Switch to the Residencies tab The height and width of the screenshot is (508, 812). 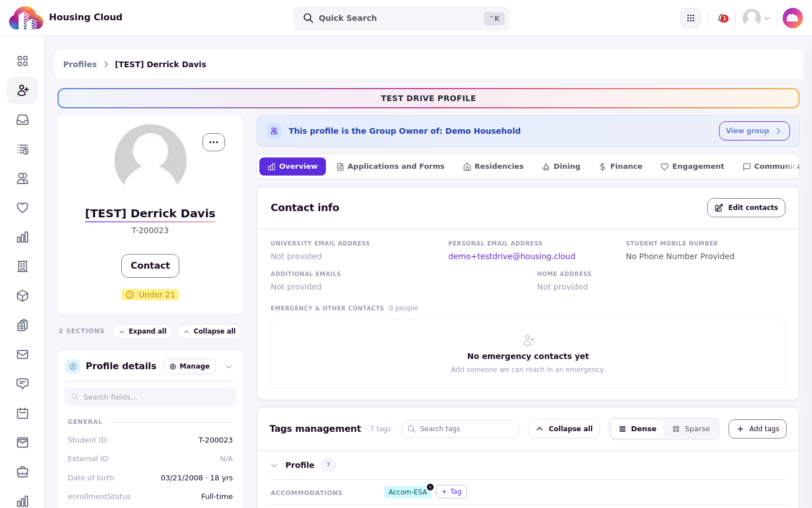493,167
